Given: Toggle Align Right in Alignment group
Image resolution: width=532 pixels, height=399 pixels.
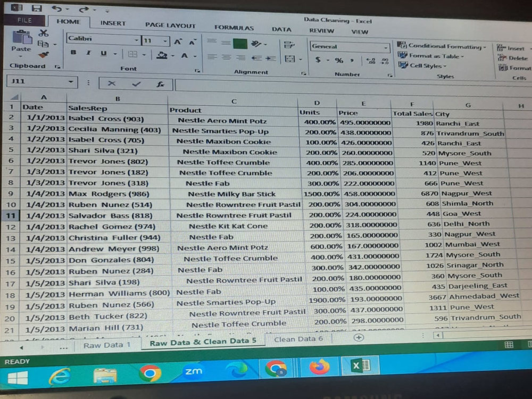Looking at the screenshot, I should [x=241, y=57].
